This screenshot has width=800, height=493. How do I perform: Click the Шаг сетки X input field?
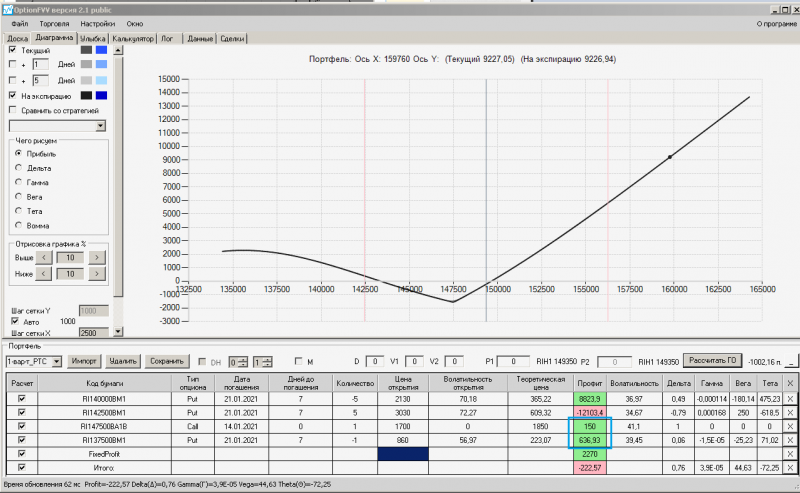click(x=94, y=333)
